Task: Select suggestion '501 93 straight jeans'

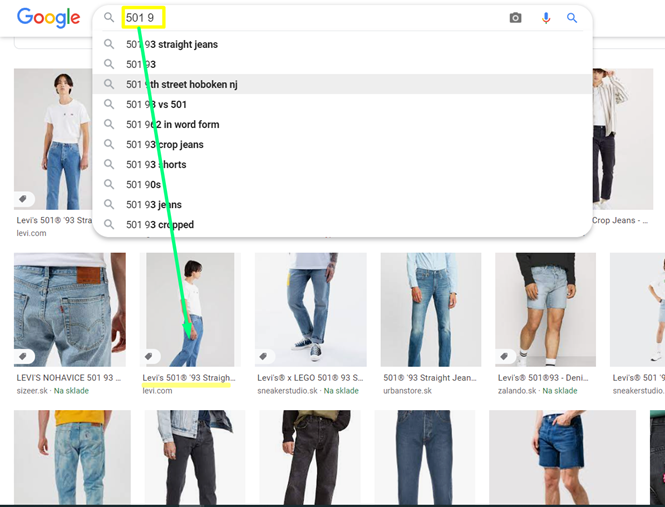Action: [x=342, y=44]
